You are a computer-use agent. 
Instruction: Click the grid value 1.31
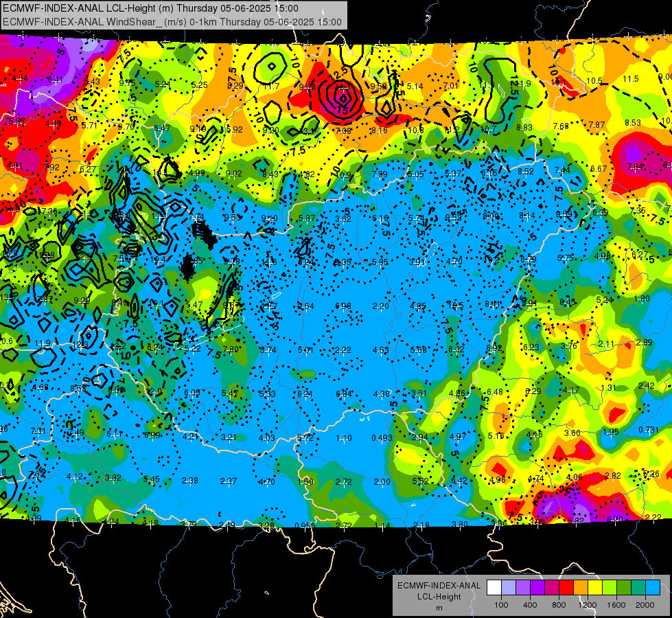point(609,388)
